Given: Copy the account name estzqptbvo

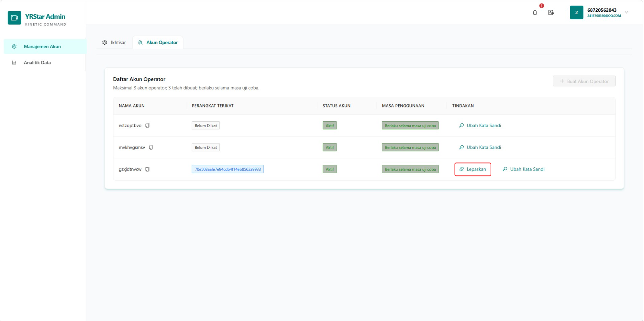Looking at the screenshot, I should (147, 125).
